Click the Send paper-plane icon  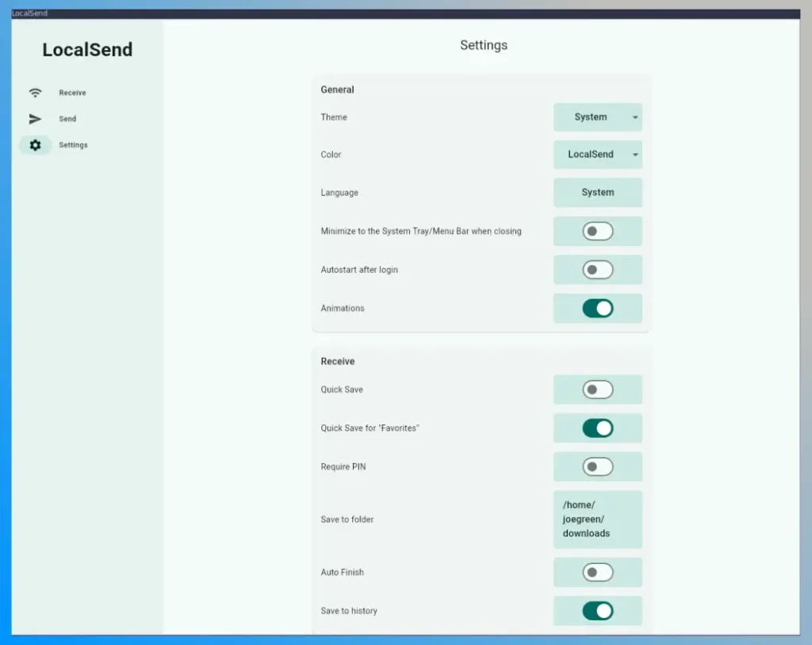(x=35, y=119)
